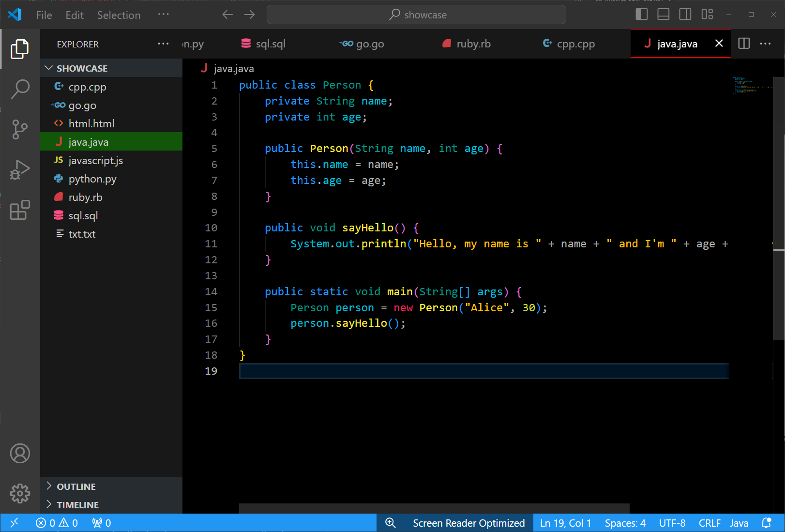Change encoding via UTF-8
Viewport: 785px width, 532px height.
pos(672,523)
